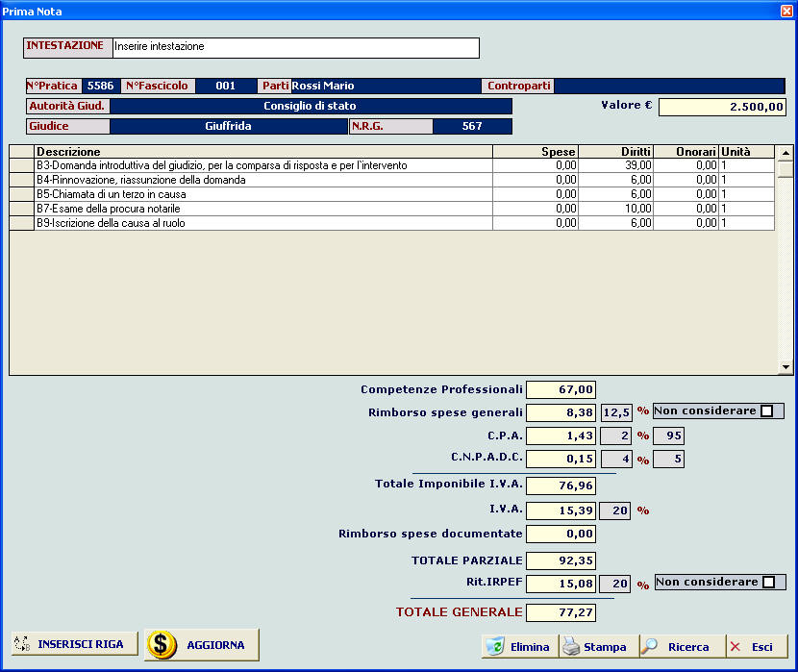
Task: Click the row selector beside B9-Iscrizione
Action: 22,223
